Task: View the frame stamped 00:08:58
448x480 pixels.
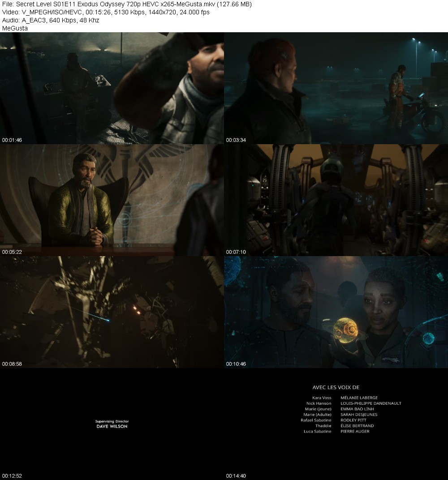Action: [x=112, y=312]
